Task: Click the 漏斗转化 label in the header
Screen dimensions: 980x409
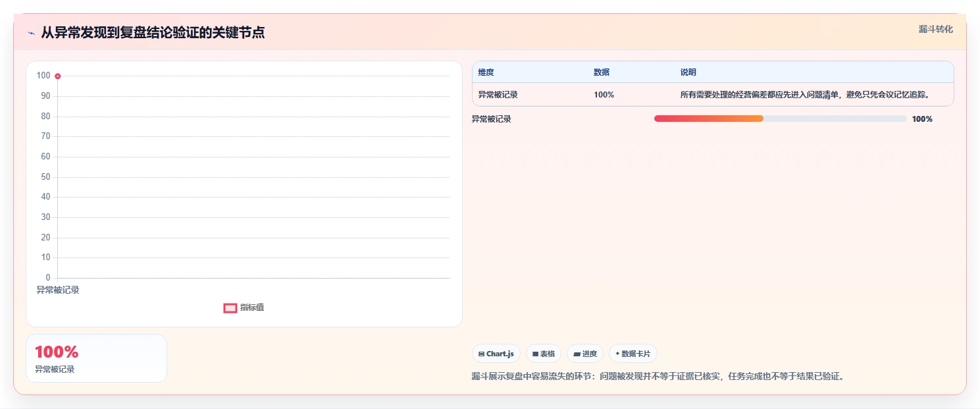Action: 936,29
